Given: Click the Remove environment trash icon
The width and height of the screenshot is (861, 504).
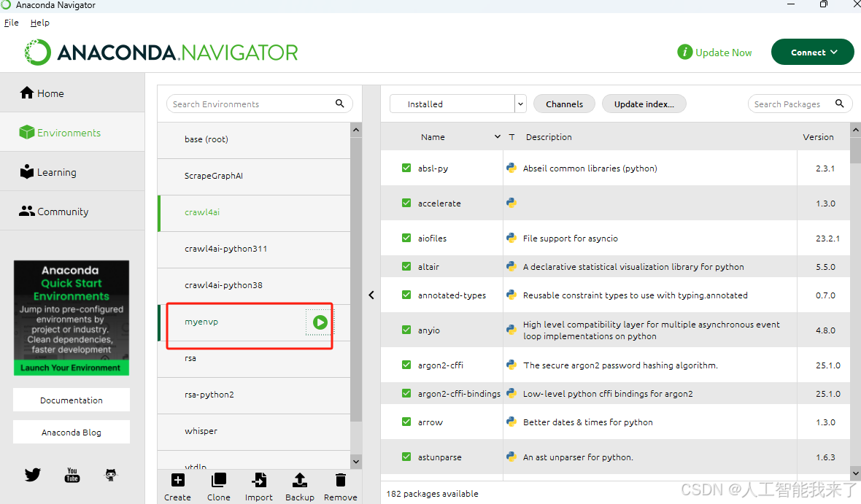Looking at the screenshot, I should [x=341, y=481].
